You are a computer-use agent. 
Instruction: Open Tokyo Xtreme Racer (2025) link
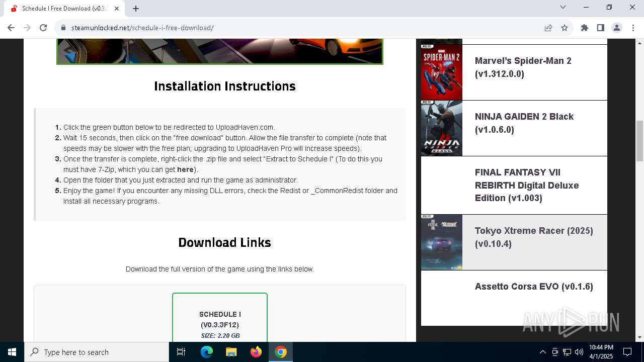coord(534,237)
